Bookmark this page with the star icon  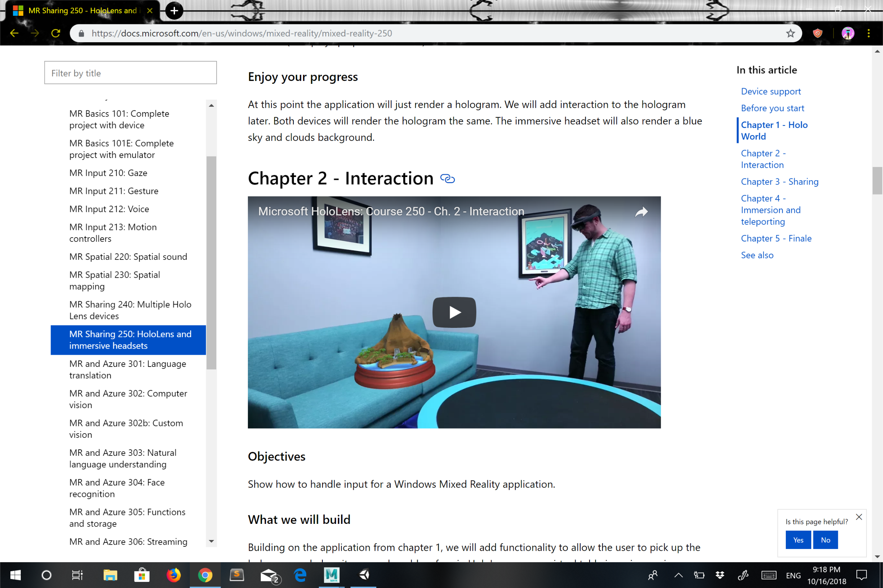click(x=790, y=33)
